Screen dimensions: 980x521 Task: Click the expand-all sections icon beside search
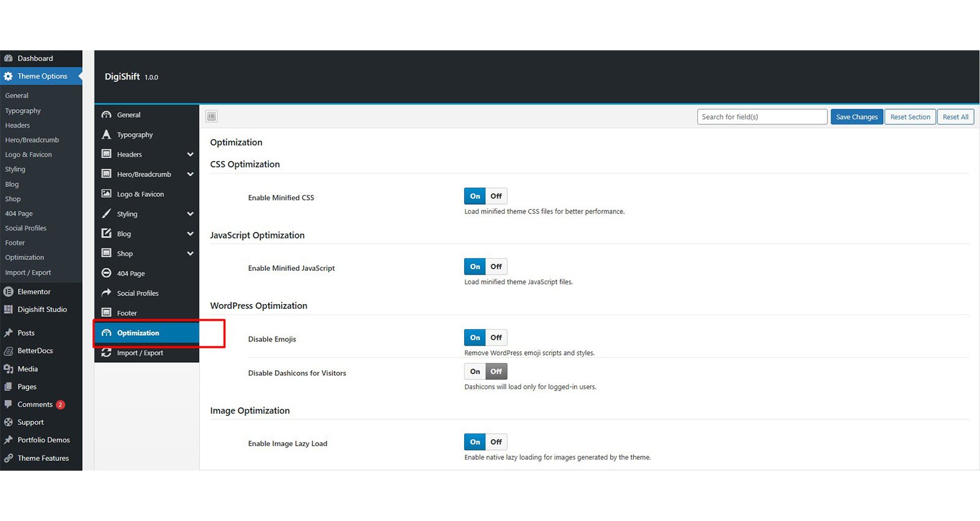click(211, 116)
